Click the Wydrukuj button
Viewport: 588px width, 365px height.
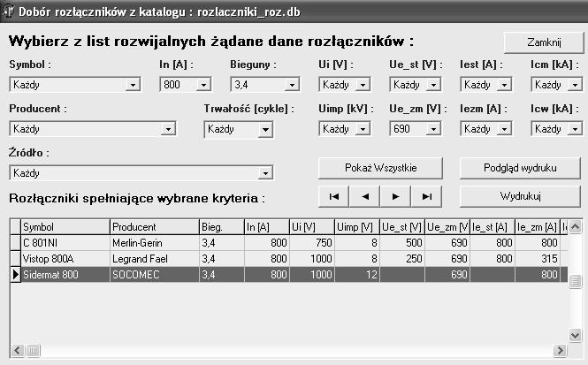coord(520,196)
